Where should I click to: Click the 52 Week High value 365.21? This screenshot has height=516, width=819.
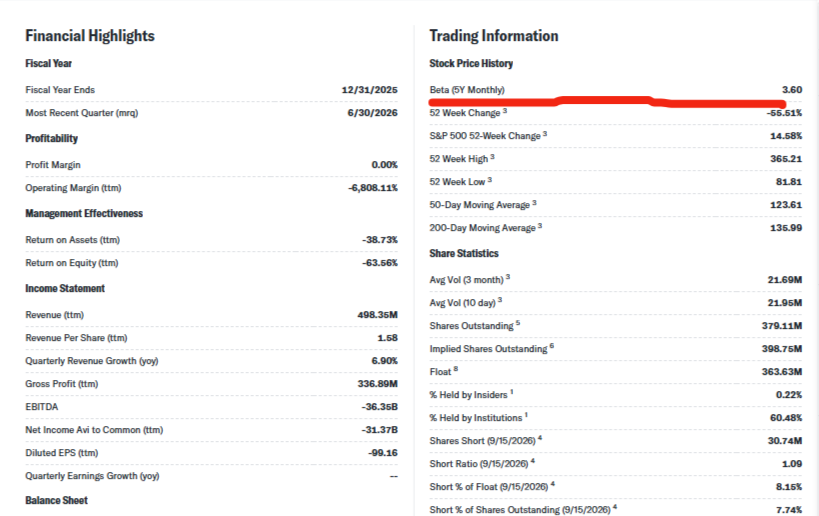click(786, 159)
